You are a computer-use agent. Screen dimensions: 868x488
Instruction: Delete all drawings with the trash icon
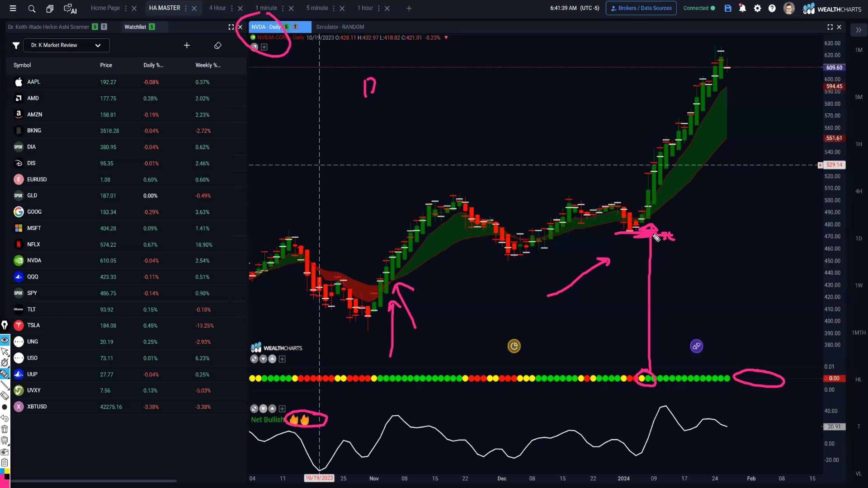(x=5, y=429)
